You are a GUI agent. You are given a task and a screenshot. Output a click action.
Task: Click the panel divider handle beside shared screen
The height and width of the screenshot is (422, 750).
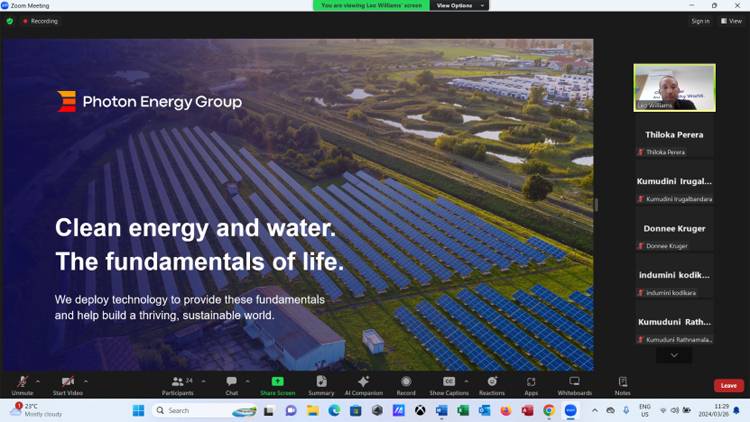point(596,205)
